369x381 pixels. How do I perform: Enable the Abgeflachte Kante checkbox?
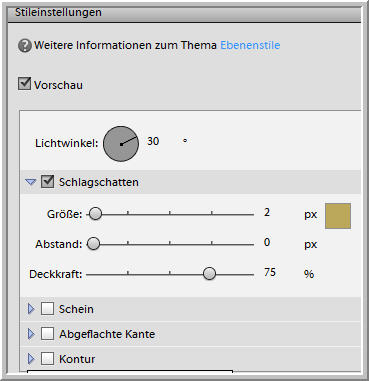click(x=47, y=334)
